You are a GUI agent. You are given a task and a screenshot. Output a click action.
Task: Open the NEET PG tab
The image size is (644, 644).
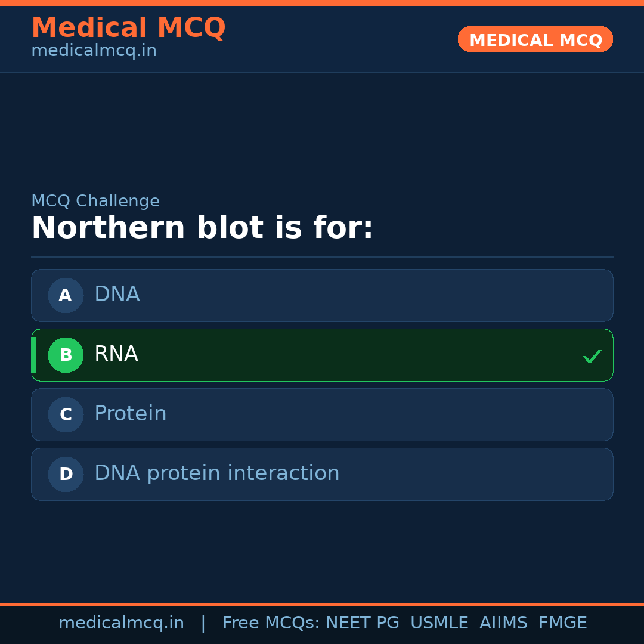tap(362, 623)
